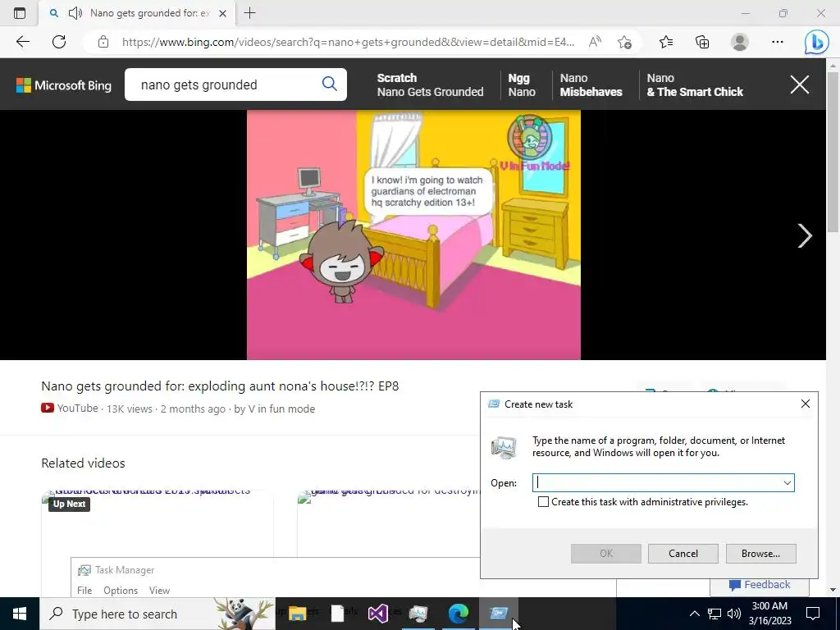Click the Feedback button

[x=760, y=585]
